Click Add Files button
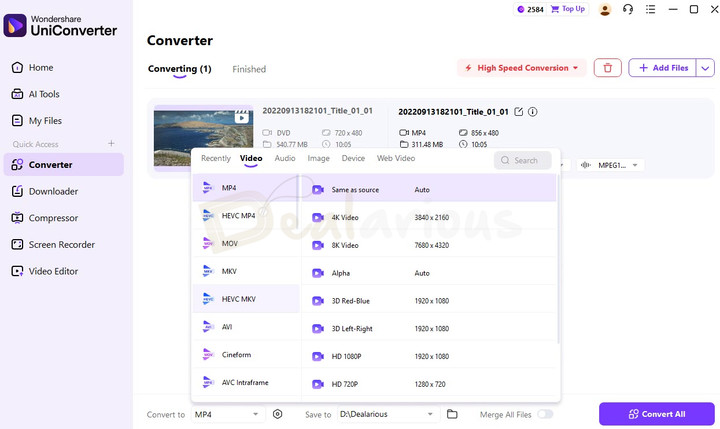Screen dimensions: 720x429 tap(663, 68)
